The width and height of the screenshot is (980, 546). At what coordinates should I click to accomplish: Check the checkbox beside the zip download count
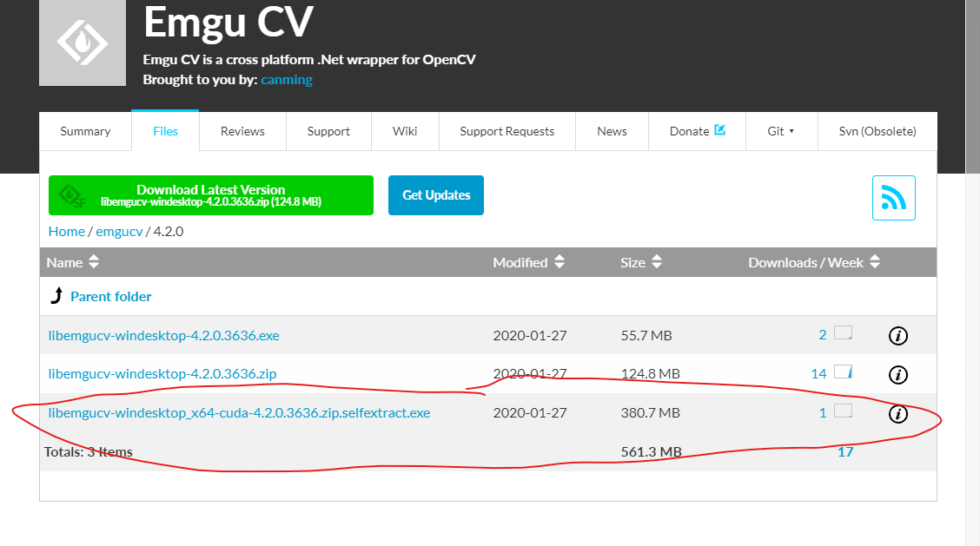(844, 370)
